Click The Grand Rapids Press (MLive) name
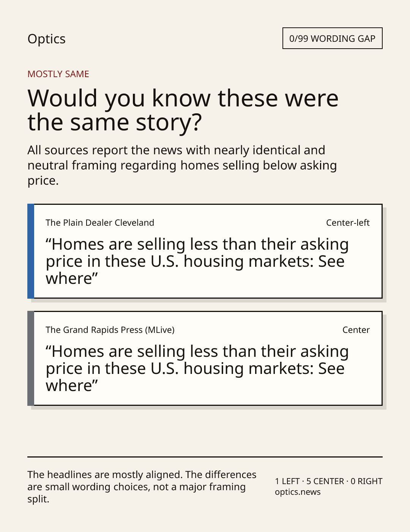Viewport: 410px width, 532px height. (x=110, y=330)
